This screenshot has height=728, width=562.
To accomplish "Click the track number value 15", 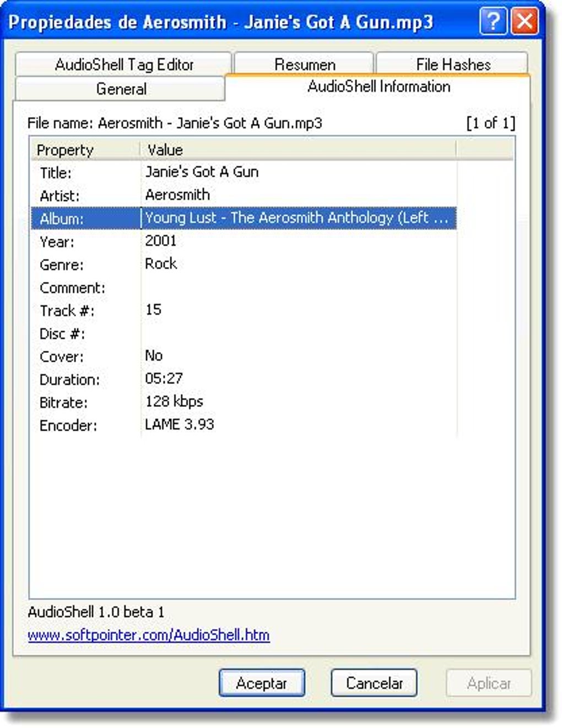I will [153, 309].
